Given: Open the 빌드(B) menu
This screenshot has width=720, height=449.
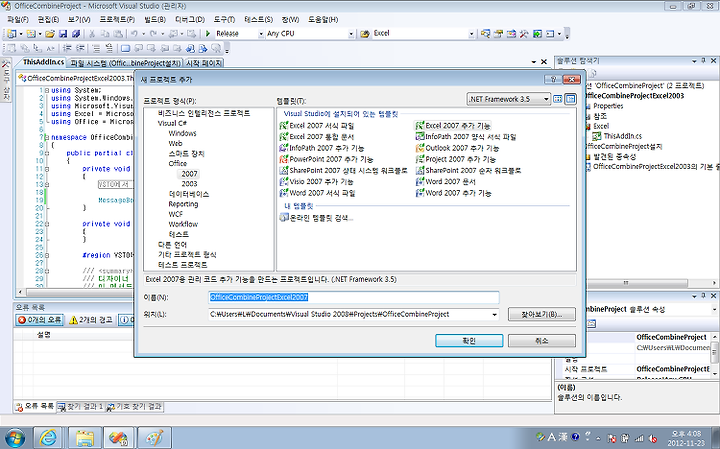Looking at the screenshot, I should 155,20.
